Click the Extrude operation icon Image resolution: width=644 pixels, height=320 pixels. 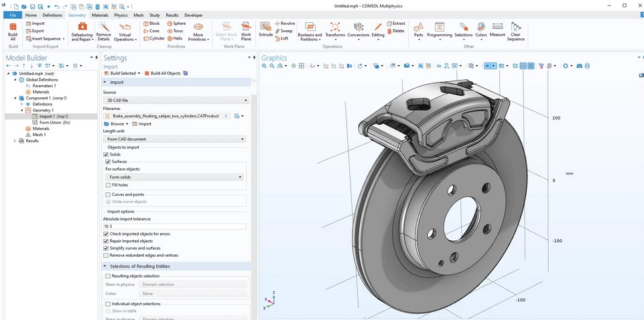click(265, 30)
